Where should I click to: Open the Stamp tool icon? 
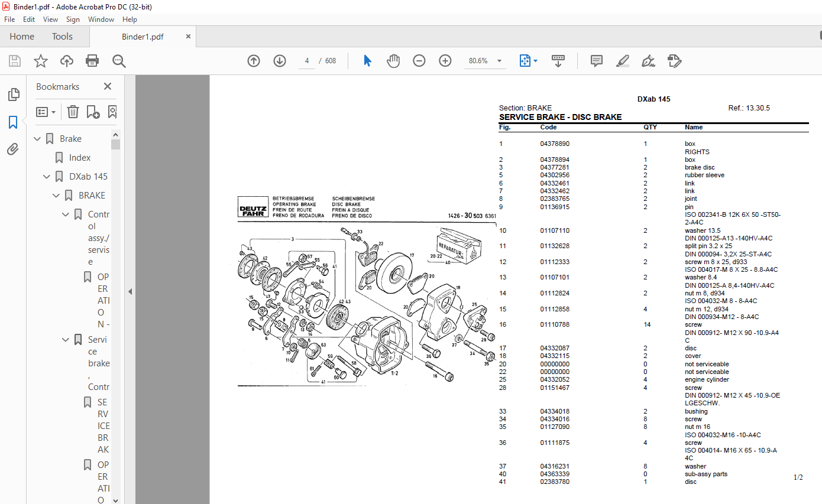[674, 61]
